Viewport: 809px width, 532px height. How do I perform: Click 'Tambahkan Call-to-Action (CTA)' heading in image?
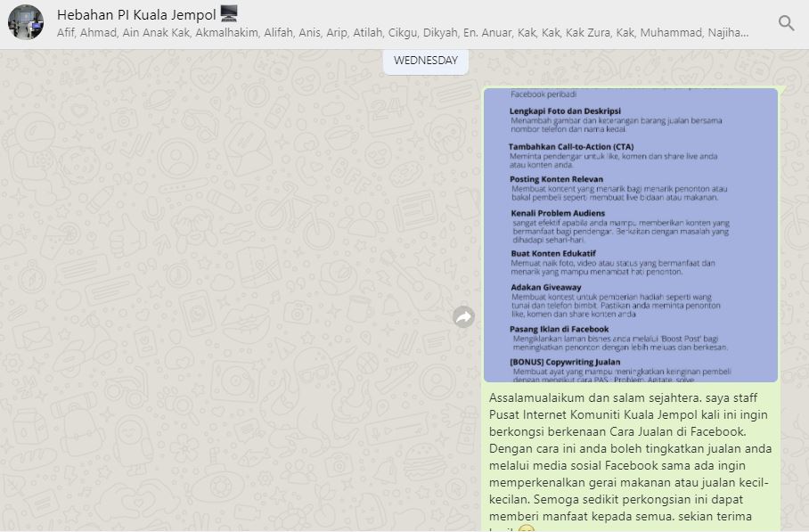571,147
